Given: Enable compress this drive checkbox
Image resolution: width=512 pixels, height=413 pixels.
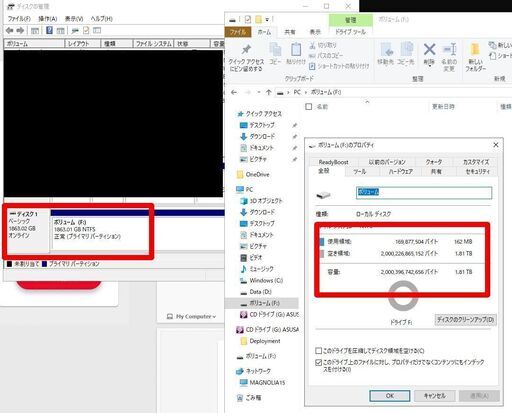Looking at the screenshot, I should [x=318, y=351].
